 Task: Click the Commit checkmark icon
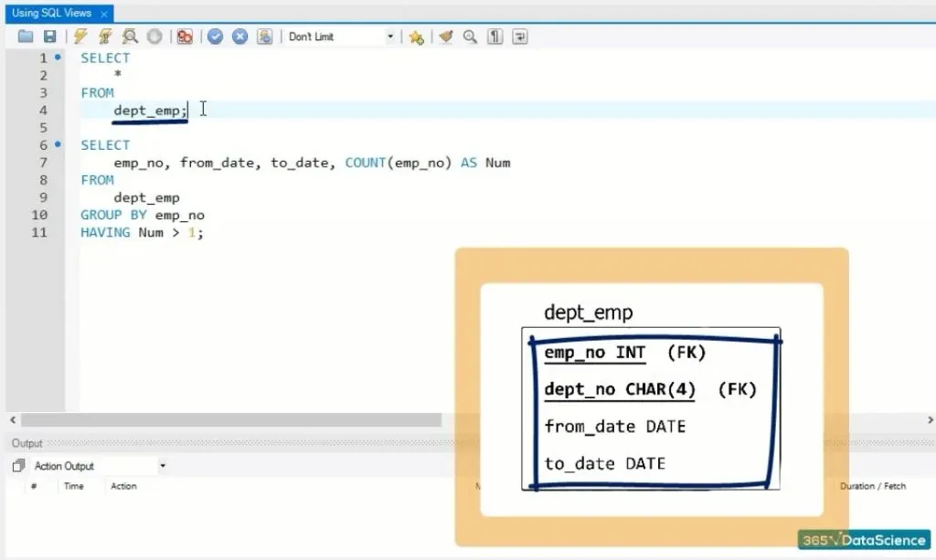click(x=216, y=37)
